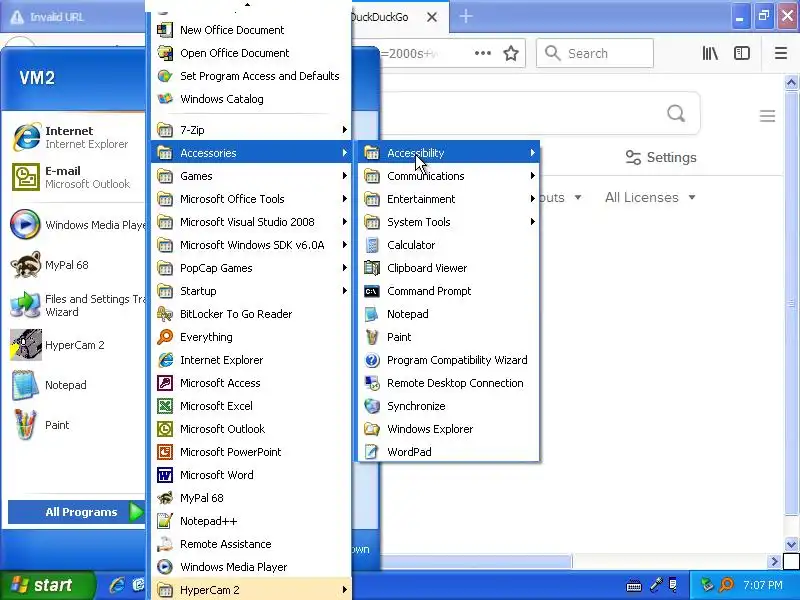The width and height of the screenshot is (800, 600).
Task: Open Files and Settings Transfer Wizard
Action: click(76, 305)
